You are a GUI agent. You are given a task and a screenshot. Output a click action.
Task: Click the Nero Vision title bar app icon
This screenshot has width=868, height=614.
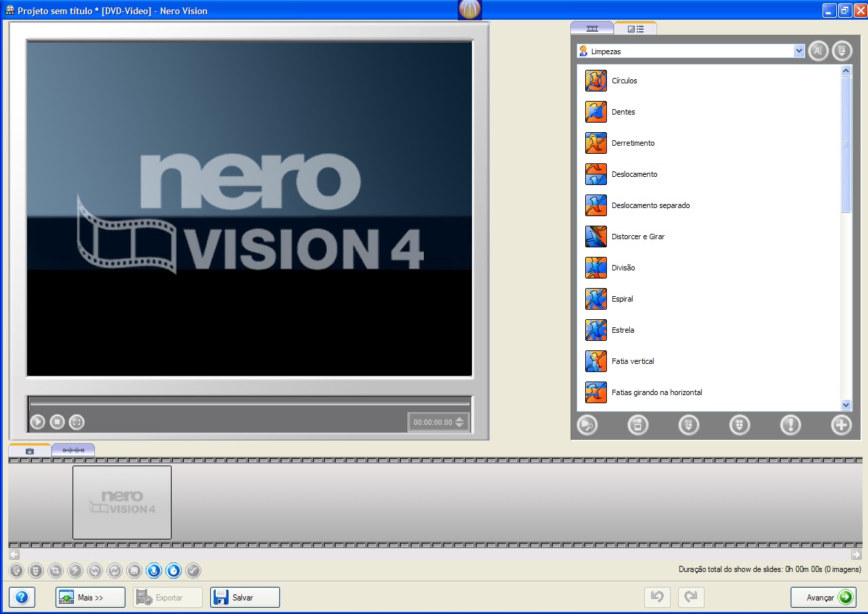point(10,11)
